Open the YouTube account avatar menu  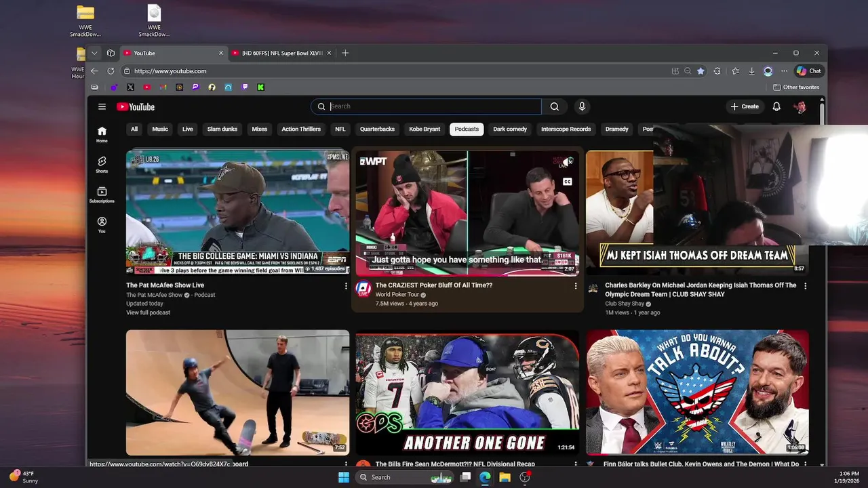[x=800, y=106]
